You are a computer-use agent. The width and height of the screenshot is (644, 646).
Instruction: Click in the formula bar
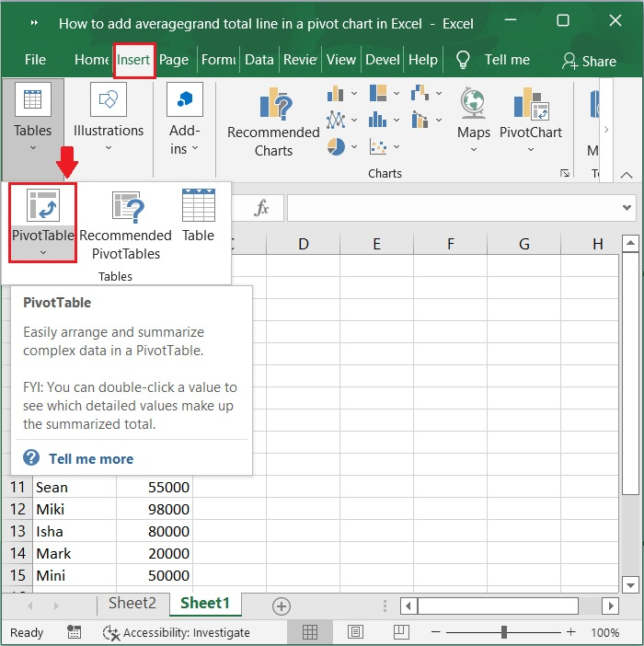(453, 208)
